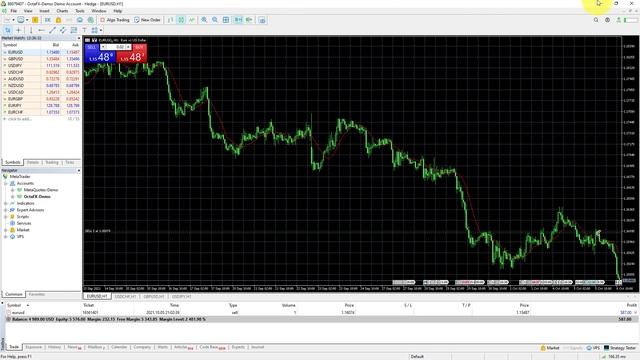Close the Market Watch panel
The image size is (640, 360).
[x=79, y=38]
